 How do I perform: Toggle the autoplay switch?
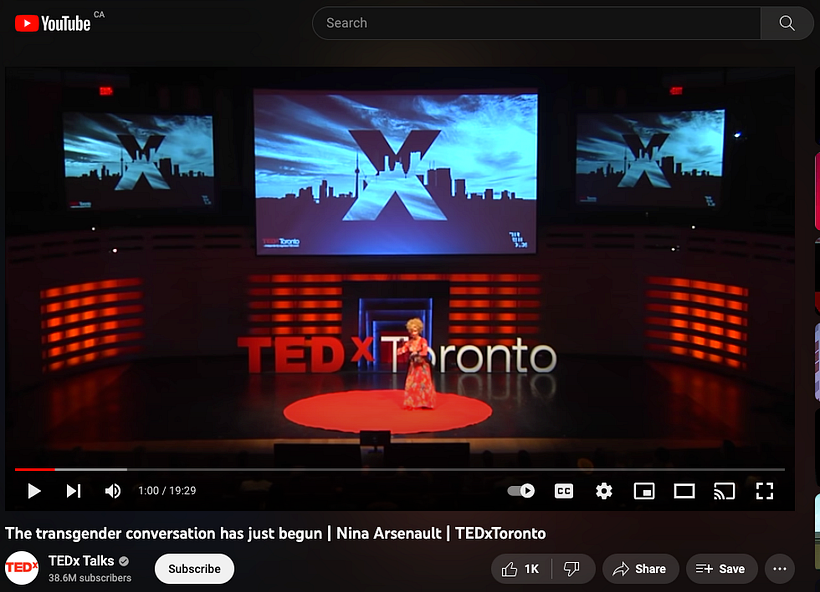[x=521, y=491]
